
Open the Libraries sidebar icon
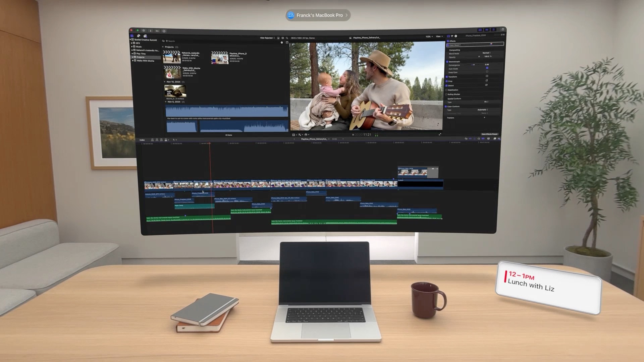[132, 36]
